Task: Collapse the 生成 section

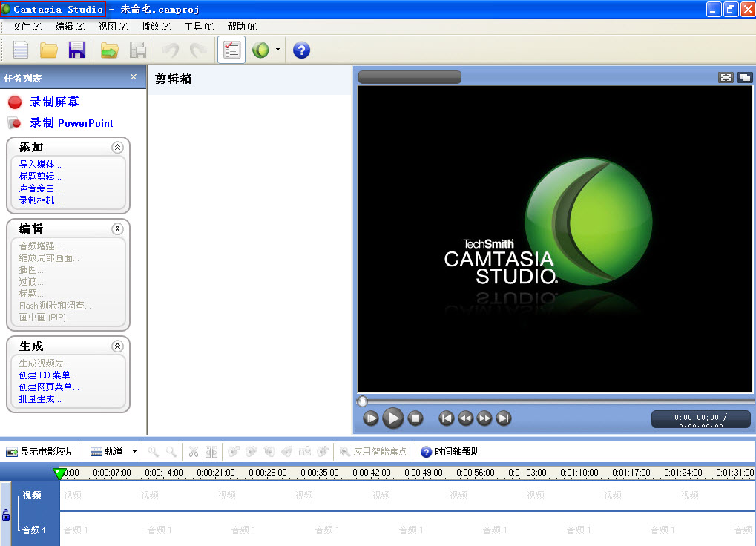Action: (117, 346)
